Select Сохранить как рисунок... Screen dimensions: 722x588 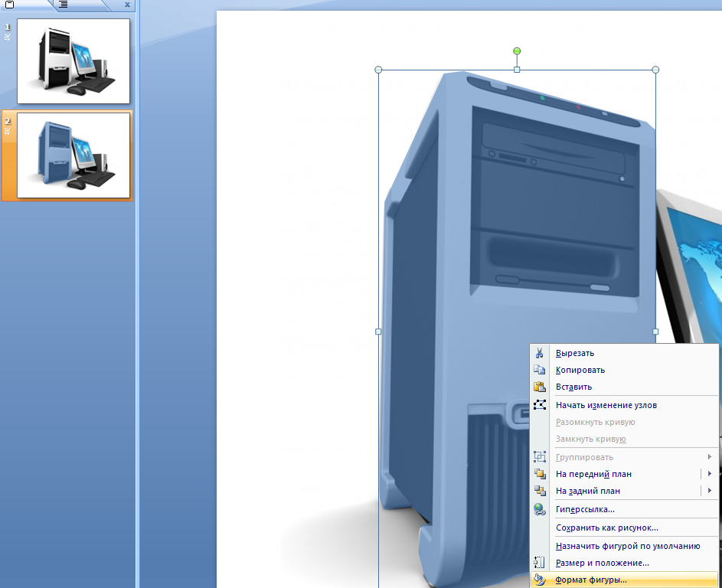point(624,528)
